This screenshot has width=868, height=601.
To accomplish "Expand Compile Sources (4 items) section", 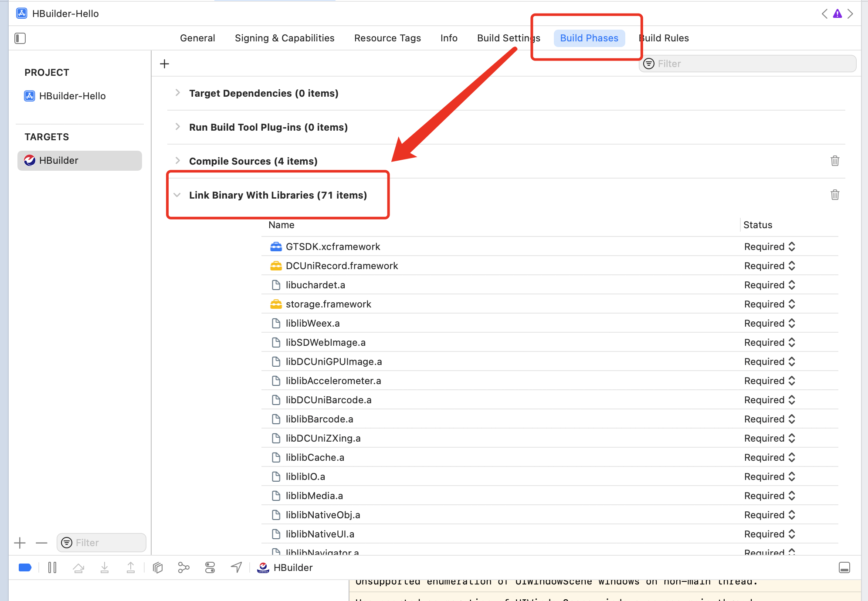I will point(177,161).
